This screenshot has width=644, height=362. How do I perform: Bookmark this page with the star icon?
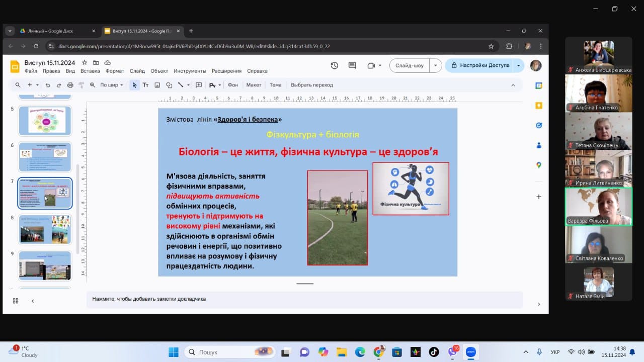tap(491, 46)
